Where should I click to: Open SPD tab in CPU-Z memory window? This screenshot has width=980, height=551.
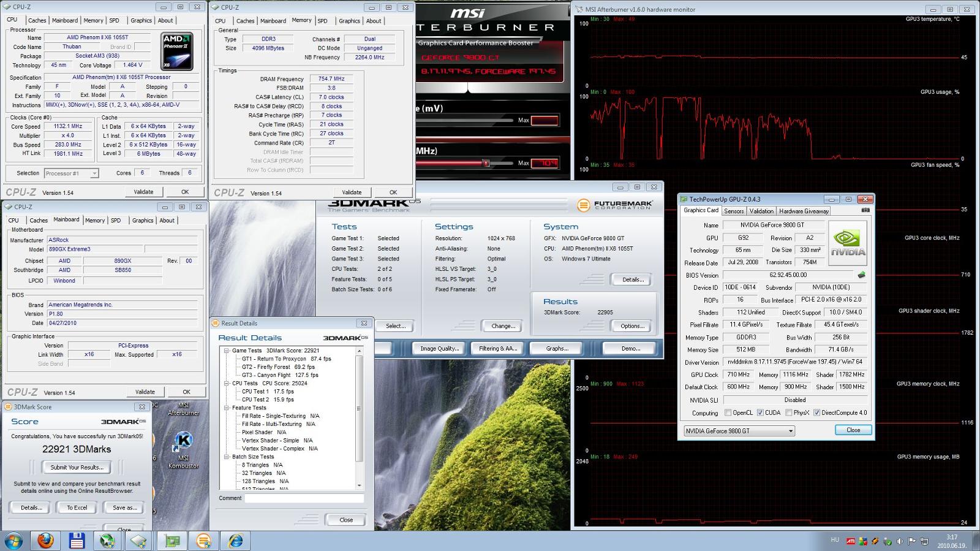click(322, 21)
